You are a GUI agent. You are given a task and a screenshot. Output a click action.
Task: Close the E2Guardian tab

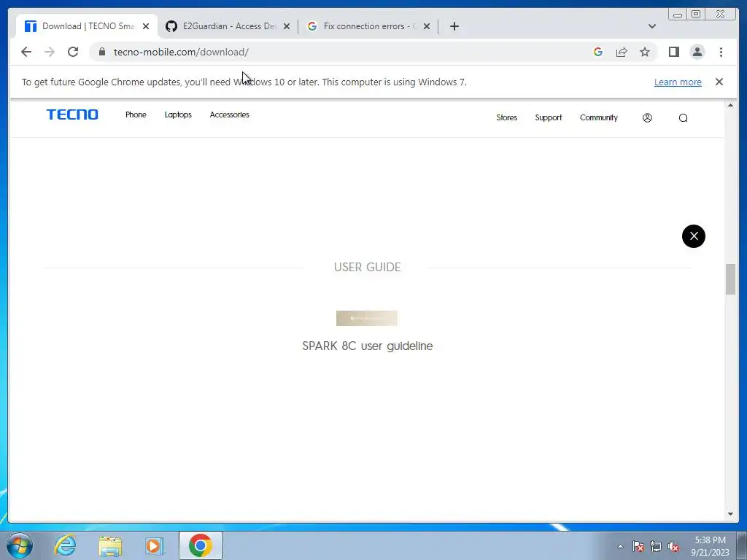(x=286, y=26)
